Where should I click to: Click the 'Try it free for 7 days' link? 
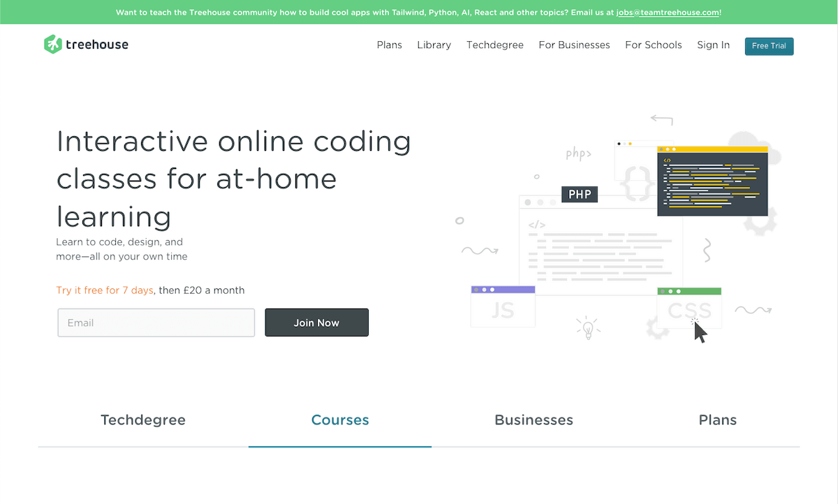coord(105,290)
